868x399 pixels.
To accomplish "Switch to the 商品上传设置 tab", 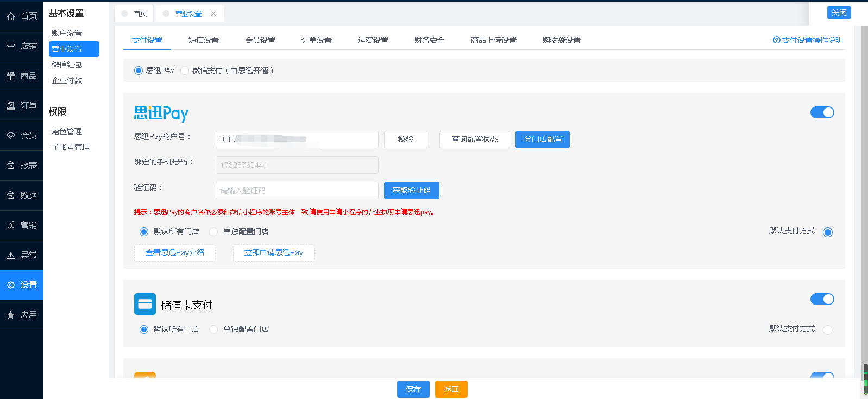I will (494, 40).
